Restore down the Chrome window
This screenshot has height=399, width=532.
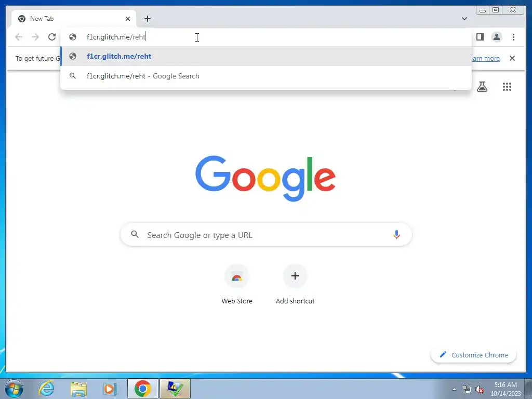pyautogui.click(x=496, y=10)
